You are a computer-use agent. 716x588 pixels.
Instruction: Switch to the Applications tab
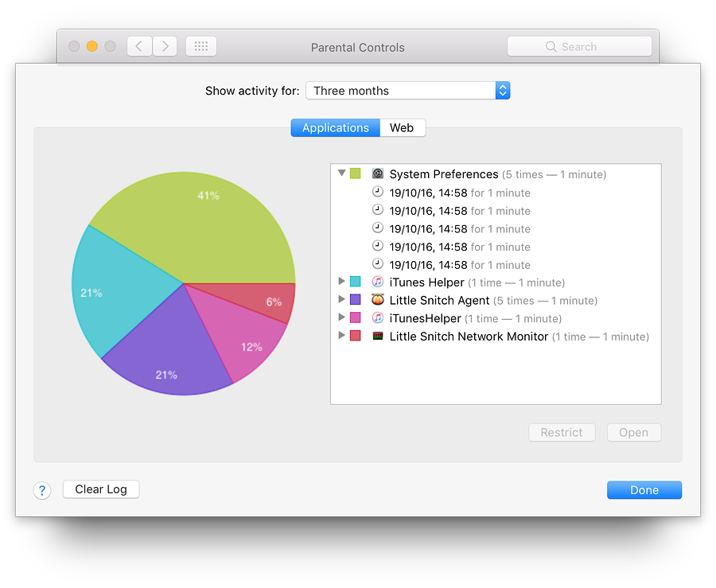point(335,128)
